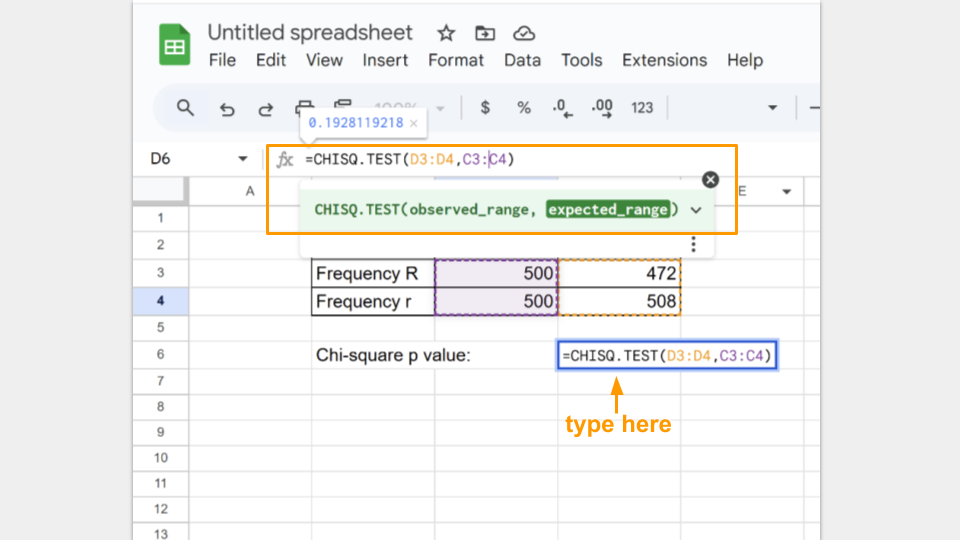Select the 500 cell in row 3
Screen dimensions: 960x540
coord(496,273)
